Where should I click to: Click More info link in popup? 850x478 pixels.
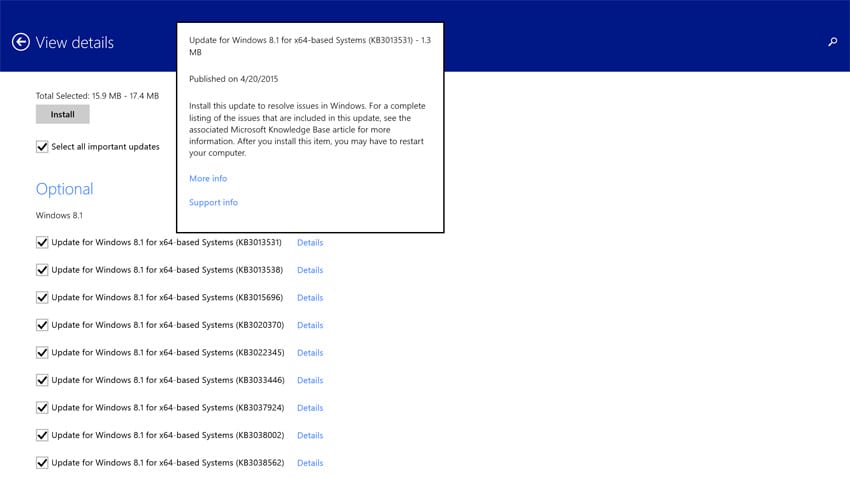(208, 178)
